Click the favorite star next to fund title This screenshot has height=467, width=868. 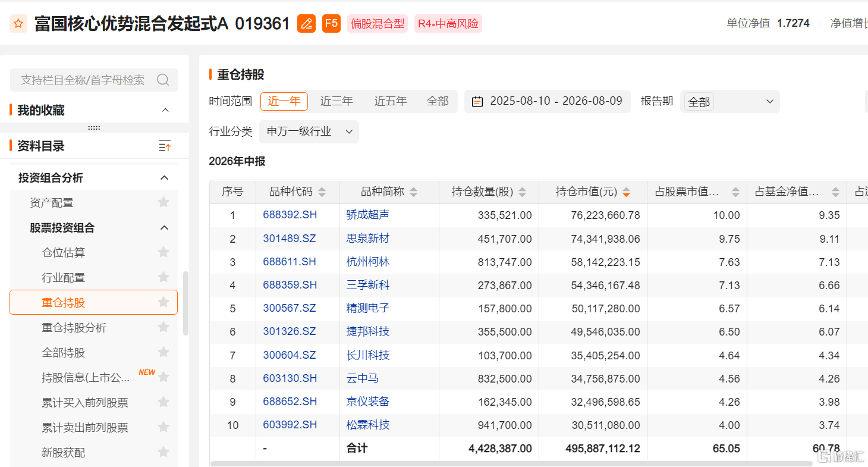coord(18,24)
